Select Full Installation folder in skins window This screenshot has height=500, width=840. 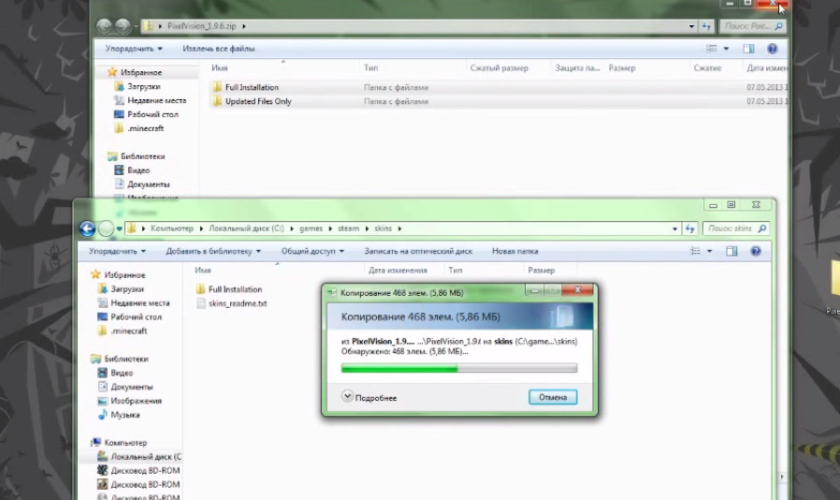pos(235,289)
